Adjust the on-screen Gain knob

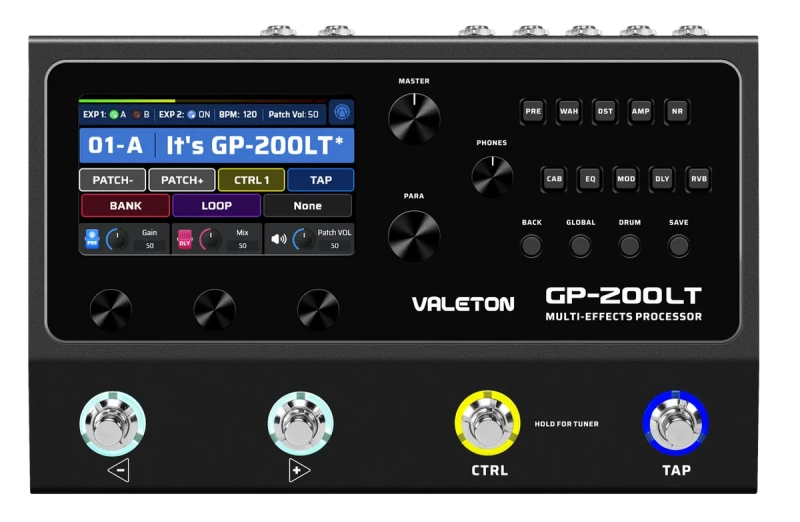[x=117, y=239]
